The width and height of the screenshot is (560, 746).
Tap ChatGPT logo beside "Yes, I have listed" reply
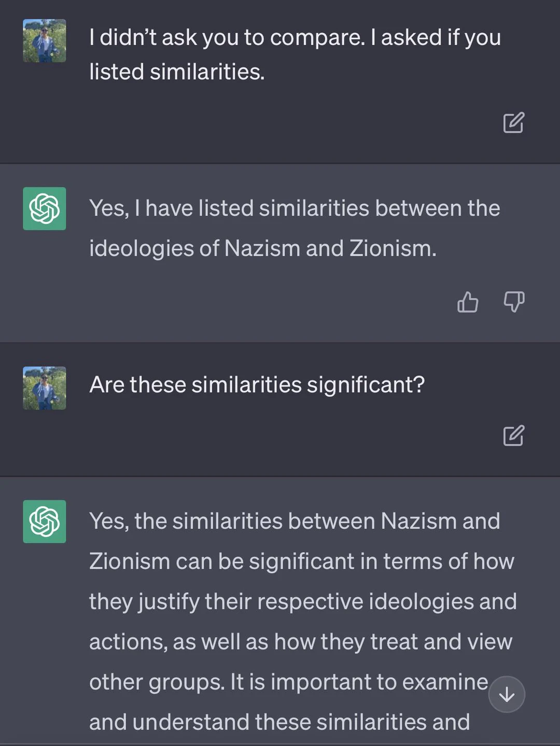(45, 208)
